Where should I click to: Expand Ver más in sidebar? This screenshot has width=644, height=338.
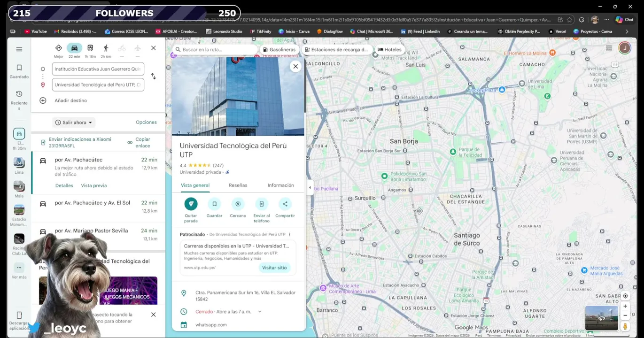pos(19,271)
